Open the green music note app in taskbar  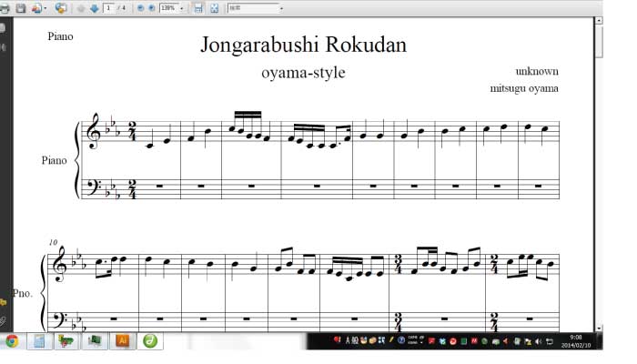coord(150,341)
